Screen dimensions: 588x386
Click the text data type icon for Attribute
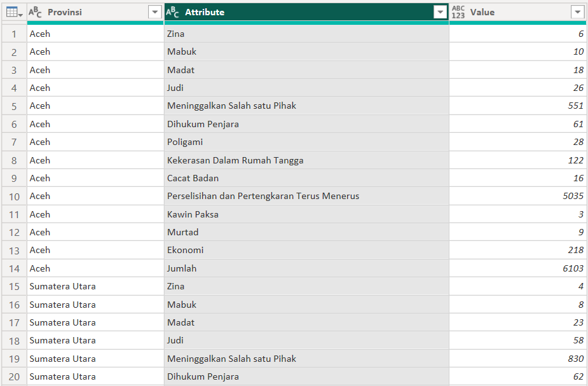click(173, 12)
